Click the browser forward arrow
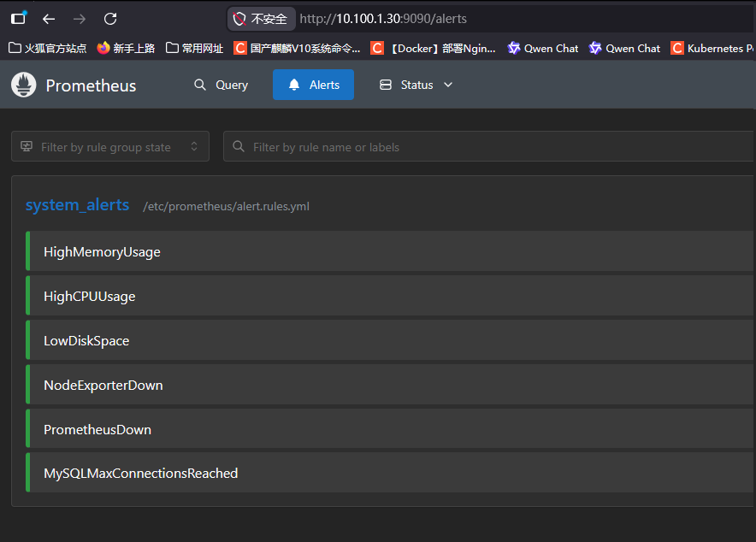The image size is (756, 542). point(80,19)
